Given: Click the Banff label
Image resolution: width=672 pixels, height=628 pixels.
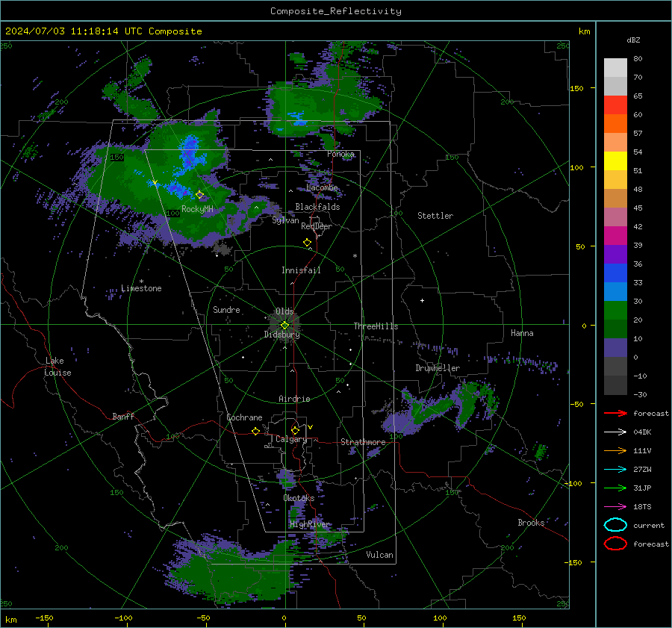Looking at the screenshot, I should 123,416.
